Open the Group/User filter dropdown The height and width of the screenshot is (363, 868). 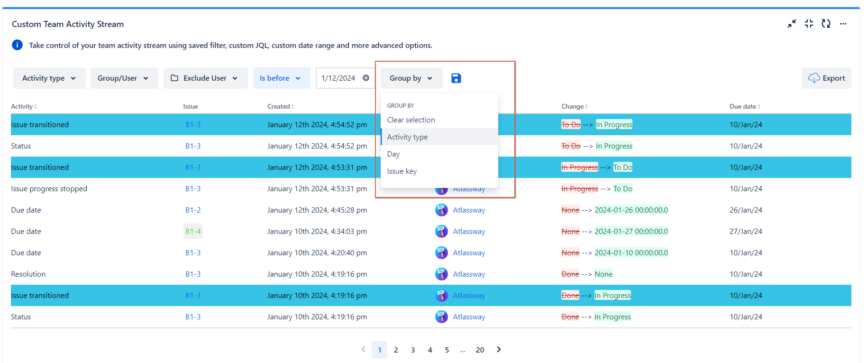[x=124, y=78]
